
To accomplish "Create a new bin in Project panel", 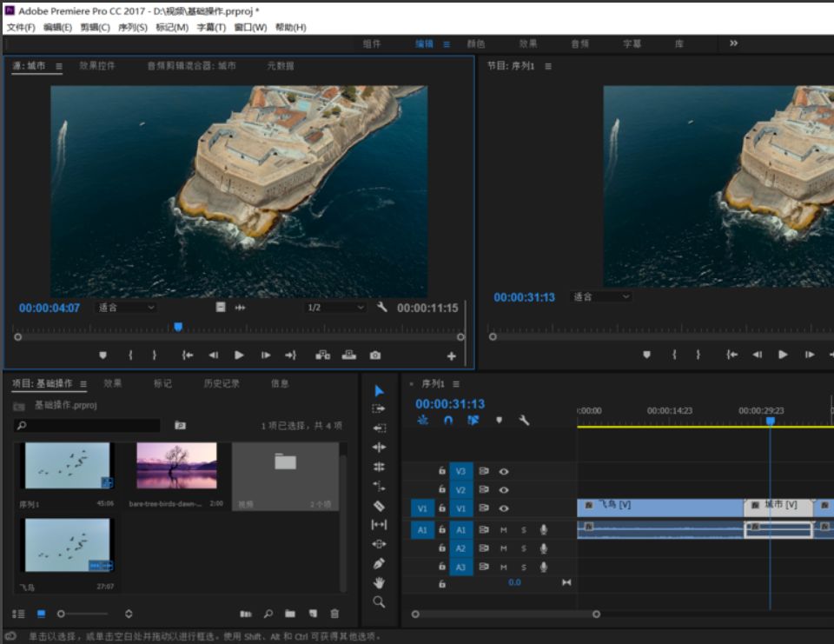I will point(290,614).
